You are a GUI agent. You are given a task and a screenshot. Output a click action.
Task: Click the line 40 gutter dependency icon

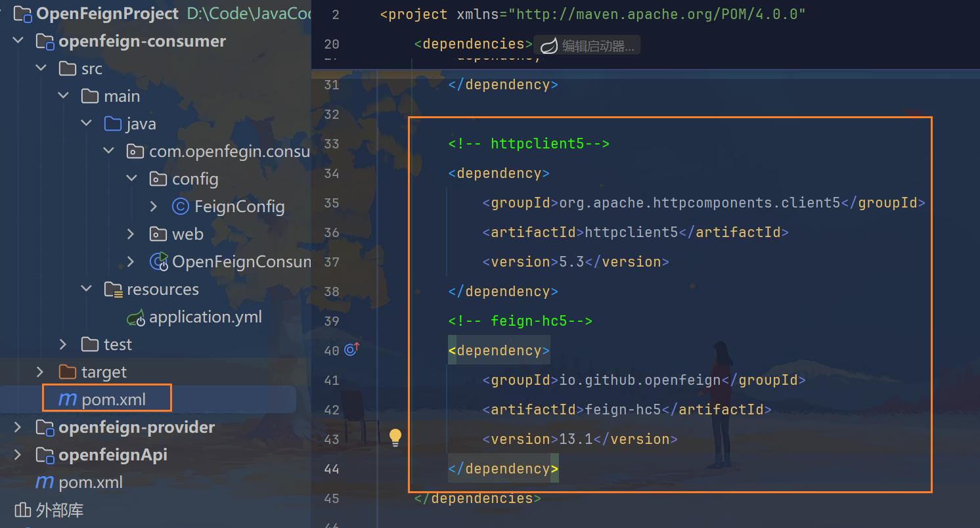(353, 349)
